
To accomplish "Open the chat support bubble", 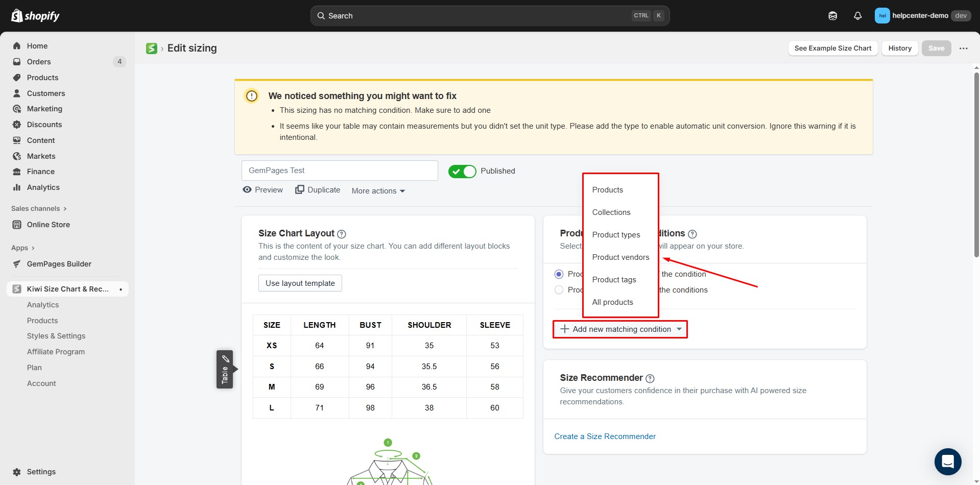I will (x=947, y=462).
